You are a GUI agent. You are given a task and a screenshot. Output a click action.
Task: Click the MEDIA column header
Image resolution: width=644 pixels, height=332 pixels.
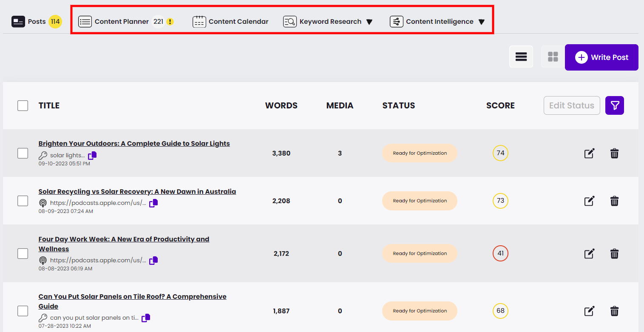(x=340, y=105)
